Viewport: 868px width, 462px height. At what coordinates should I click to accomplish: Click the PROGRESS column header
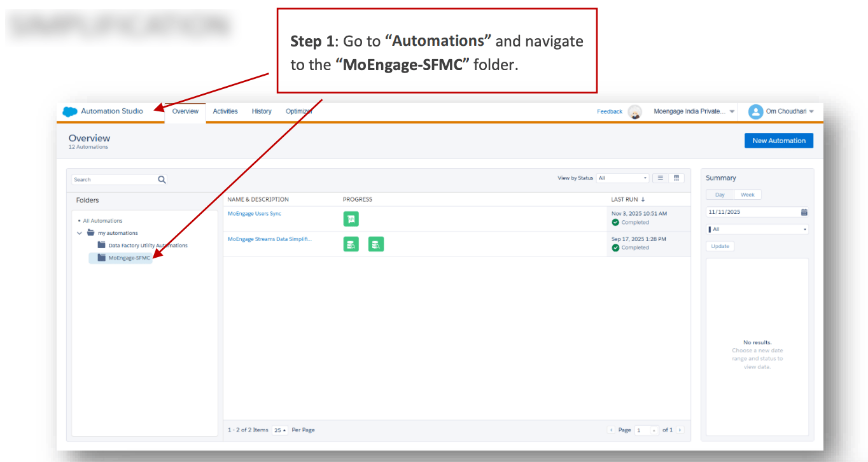pyautogui.click(x=358, y=199)
